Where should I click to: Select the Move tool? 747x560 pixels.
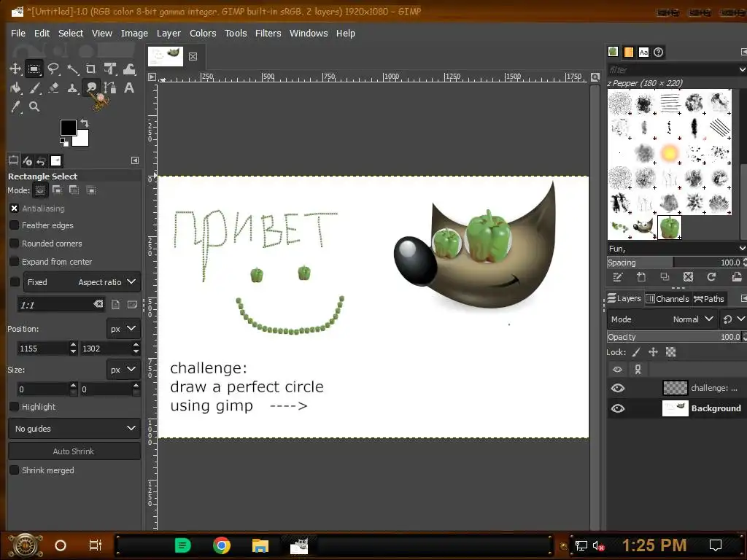point(15,69)
